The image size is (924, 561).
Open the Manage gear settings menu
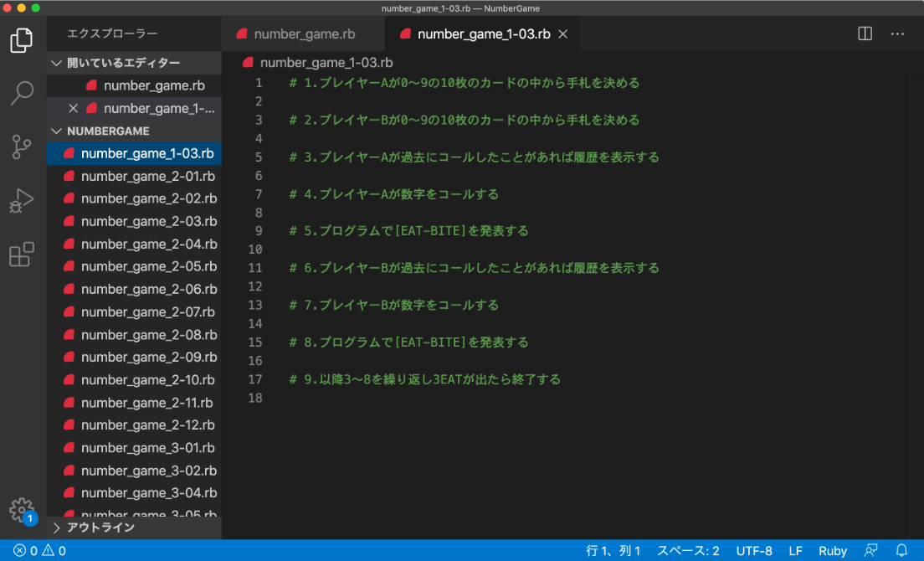point(23,510)
